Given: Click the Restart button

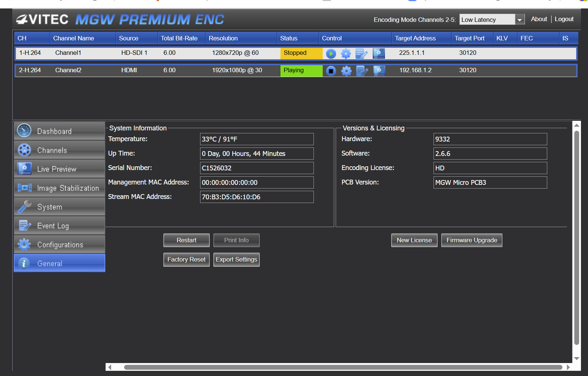Looking at the screenshot, I should click(186, 240).
